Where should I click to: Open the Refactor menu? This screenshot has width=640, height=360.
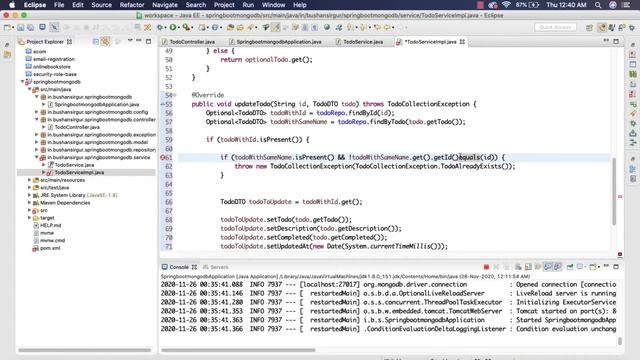tap(132, 5)
